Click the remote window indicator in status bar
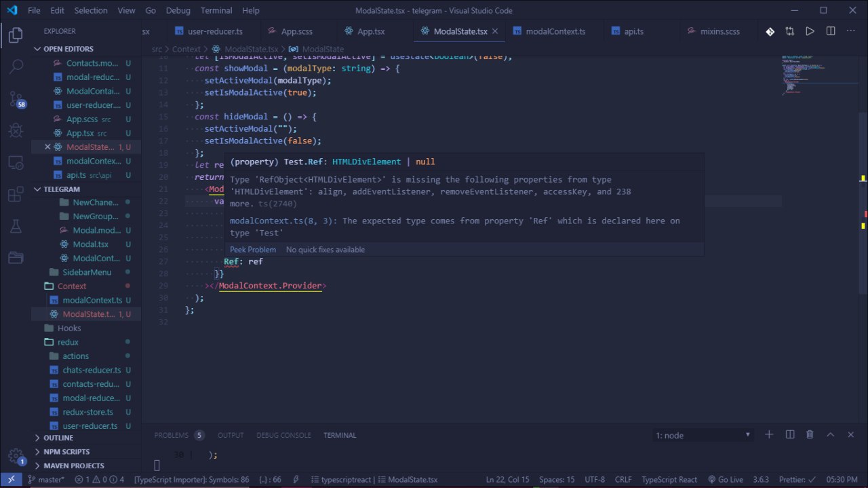Image resolution: width=868 pixels, height=488 pixels. pos(12,480)
